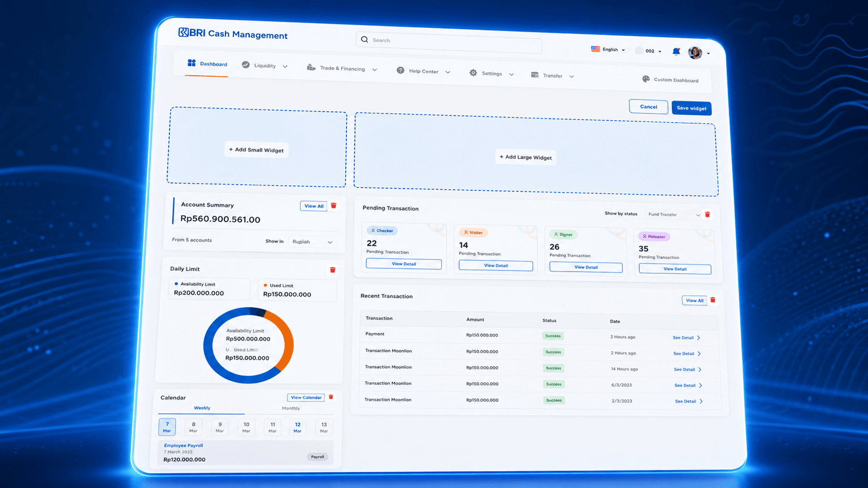Click the BRI Cash Management logo
Viewport: 868px width, 488px height.
click(x=233, y=33)
